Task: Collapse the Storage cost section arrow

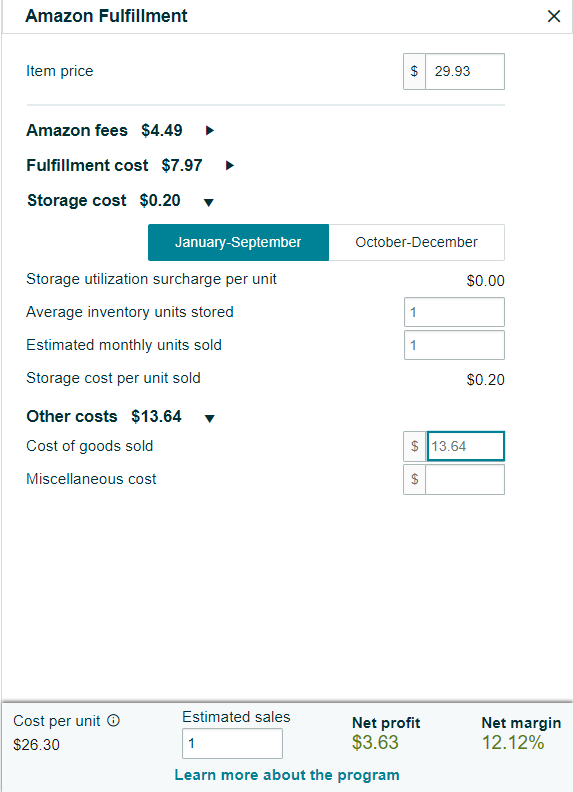Action: [x=209, y=203]
